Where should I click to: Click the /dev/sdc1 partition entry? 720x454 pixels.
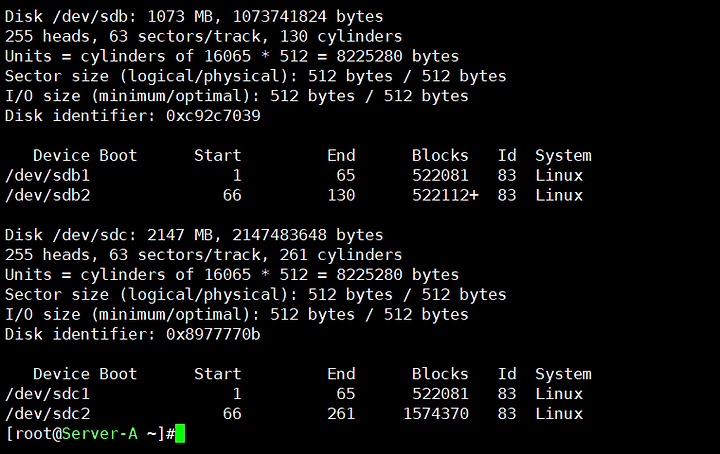pos(294,394)
